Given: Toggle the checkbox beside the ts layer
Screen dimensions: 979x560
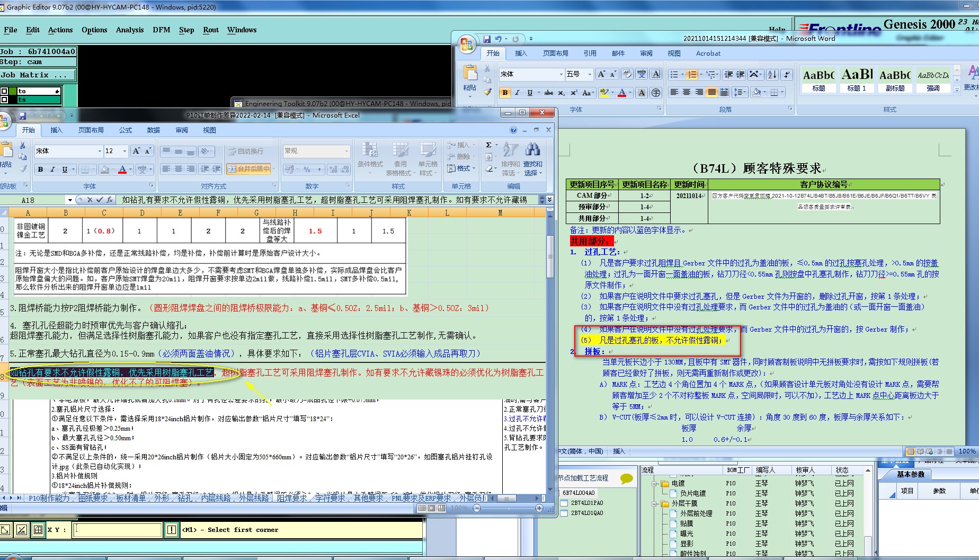Looking at the screenshot, I should [4, 99].
